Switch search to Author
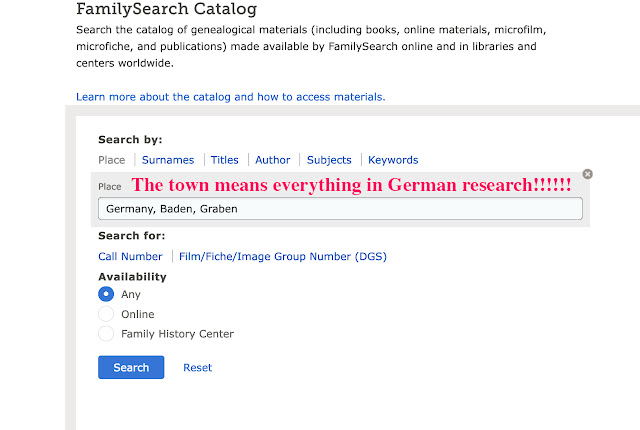The width and height of the screenshot is (640, 430). point(273,160)
